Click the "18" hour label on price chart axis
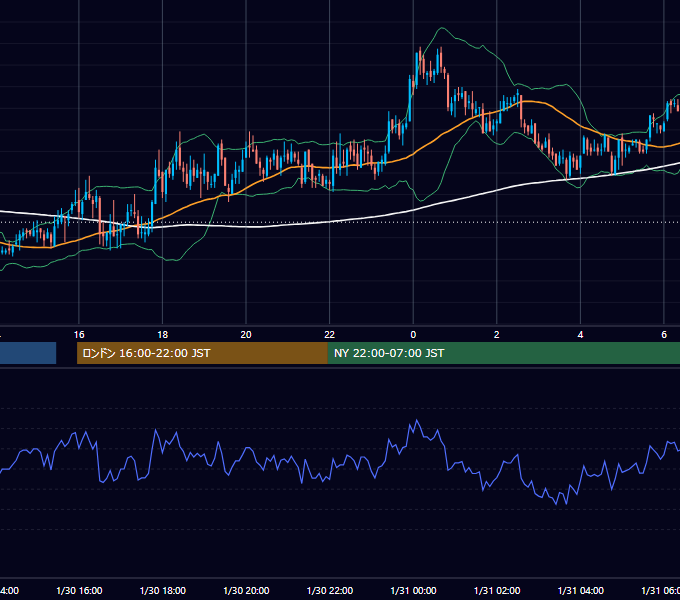 (163, 335)
